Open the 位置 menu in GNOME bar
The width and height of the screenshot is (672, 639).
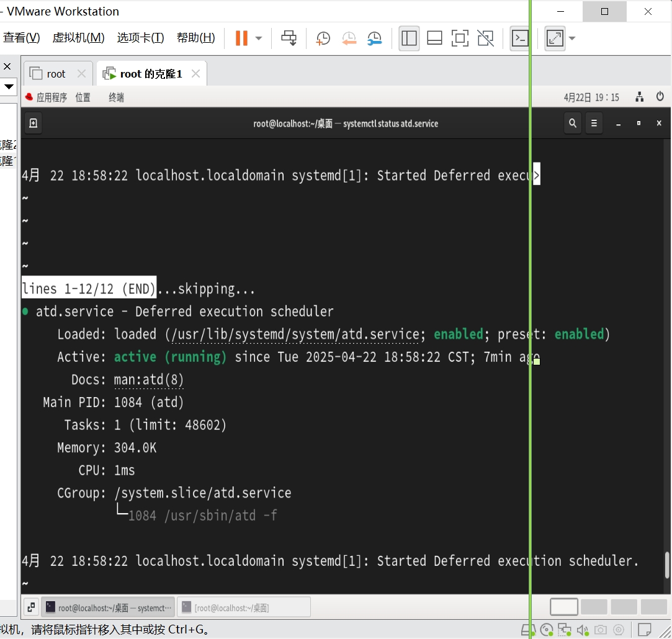point(83,97)
